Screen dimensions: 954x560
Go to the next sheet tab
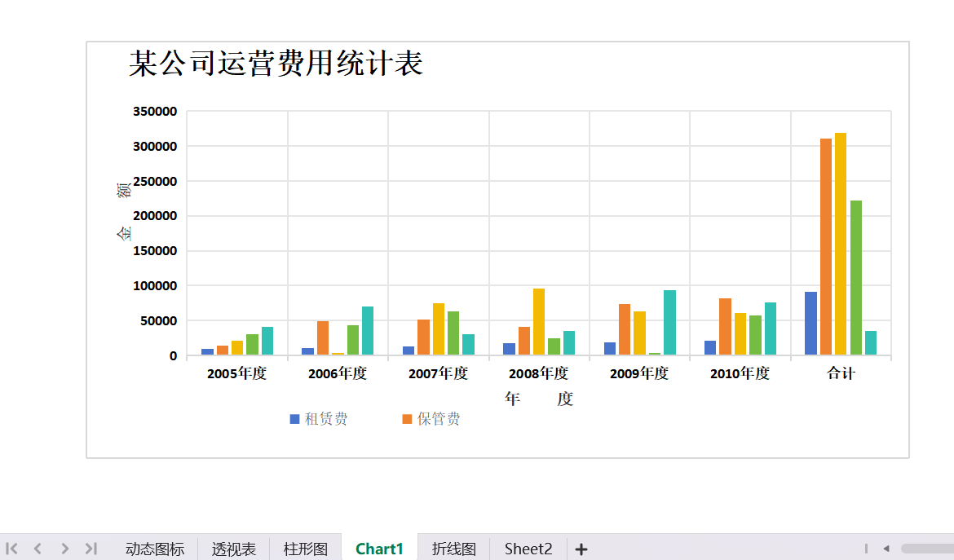click(x=65, y=549)
